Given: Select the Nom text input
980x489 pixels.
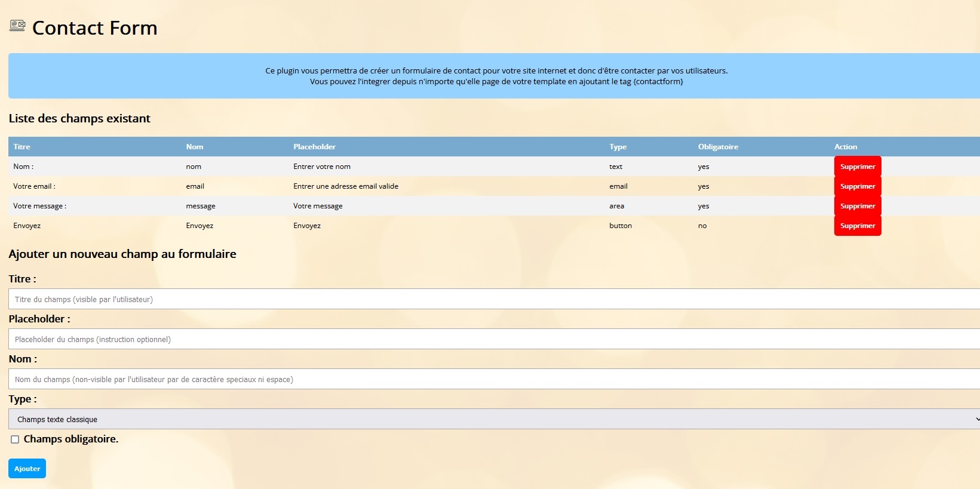Looking at the screenshot, I should [x=494, y=379].
